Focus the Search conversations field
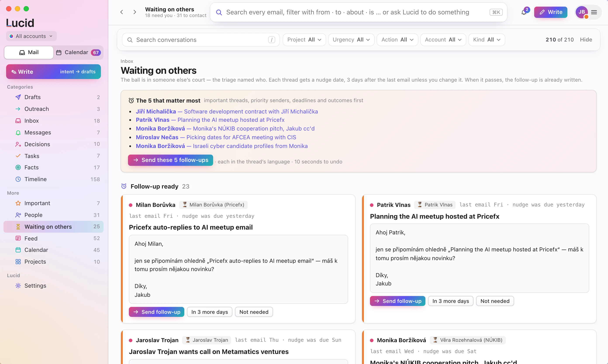This screenshot has height=364, width=608. [x=200, y=39]
